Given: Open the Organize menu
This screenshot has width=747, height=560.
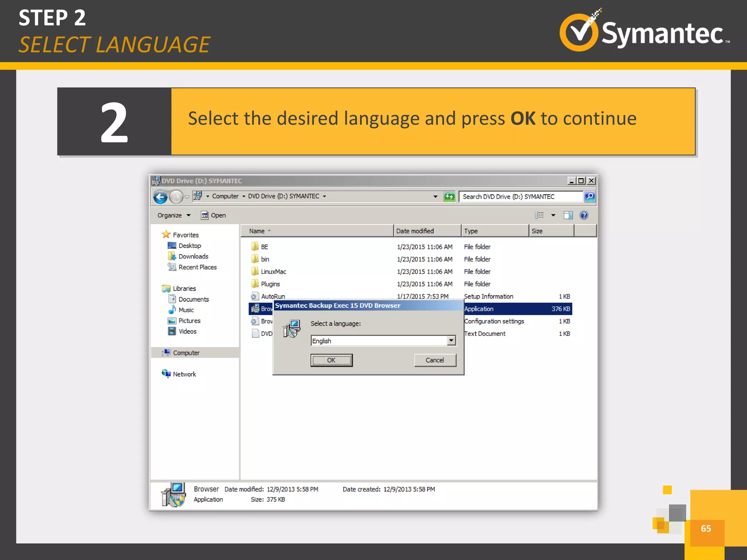Looking at the screenshot, I should [174, 215].
